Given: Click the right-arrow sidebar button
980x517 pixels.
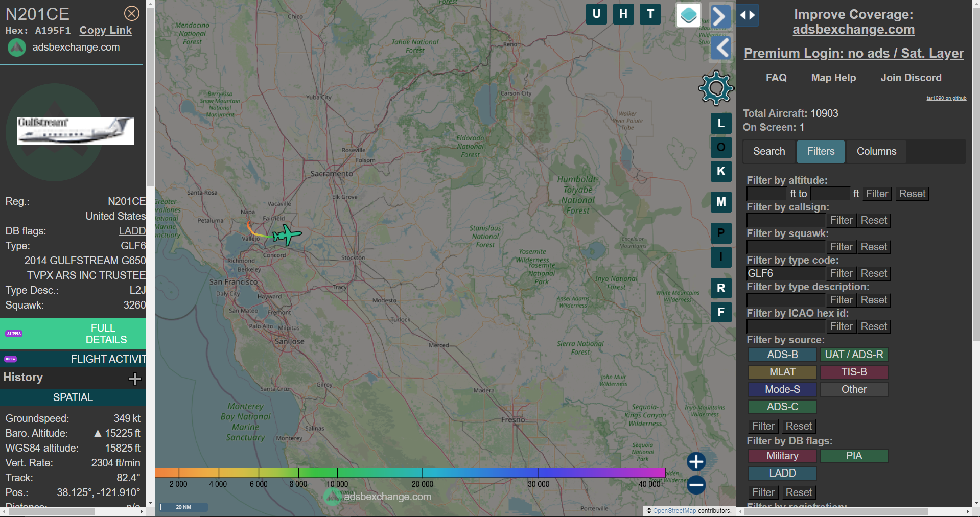Looking at the screenshot, I should tap(720, 16).
